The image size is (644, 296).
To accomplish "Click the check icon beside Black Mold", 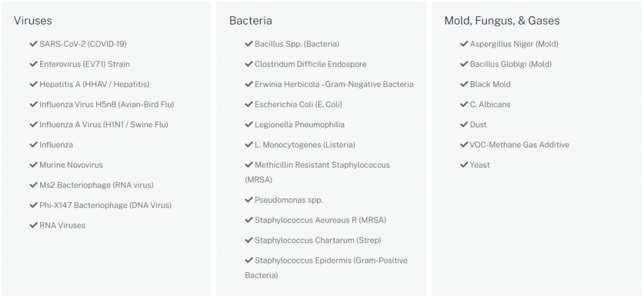I will coord(464,84).
